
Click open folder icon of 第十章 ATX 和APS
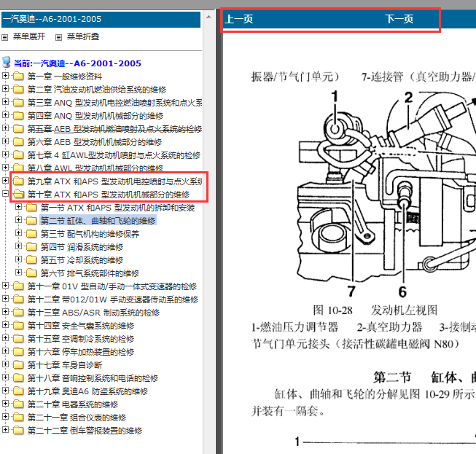[18, 195]
